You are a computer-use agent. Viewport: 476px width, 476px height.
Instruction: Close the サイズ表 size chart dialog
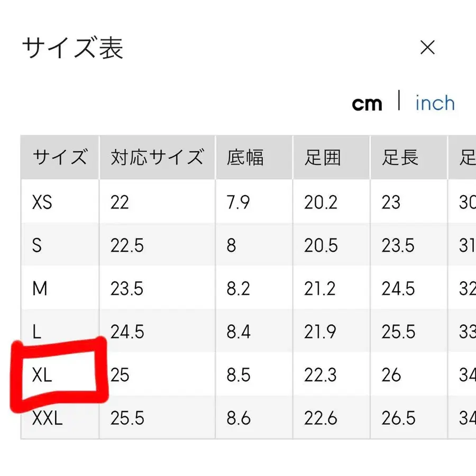[427, 48]
